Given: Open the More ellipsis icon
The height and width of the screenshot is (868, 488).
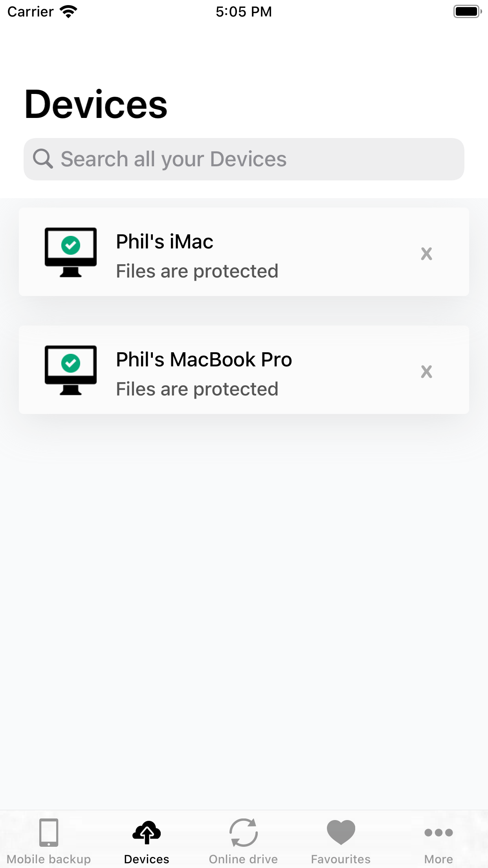Looking at the screenshot, I should (x=439, y=833).
